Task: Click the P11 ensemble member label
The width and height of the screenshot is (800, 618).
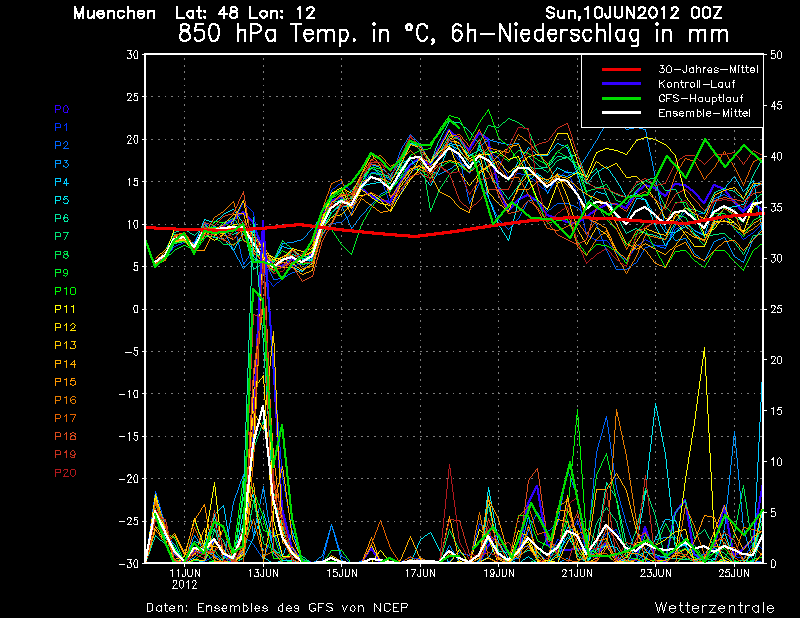Action: [x=65, y=309]
